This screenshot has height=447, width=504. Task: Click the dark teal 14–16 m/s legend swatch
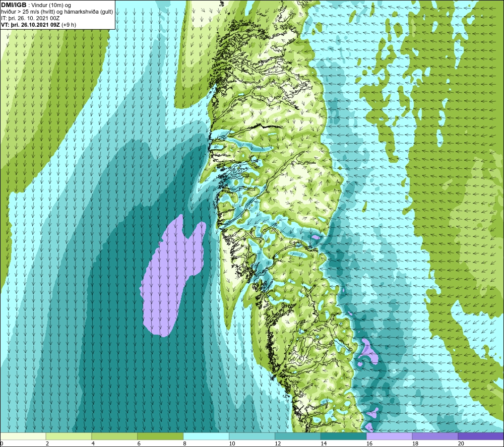pos(344,436)
